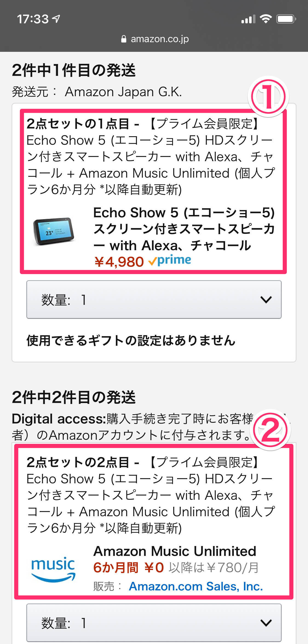Tap the Amazon music logo
Viewport: 308px width, 644px height.
tap(53, 569)
